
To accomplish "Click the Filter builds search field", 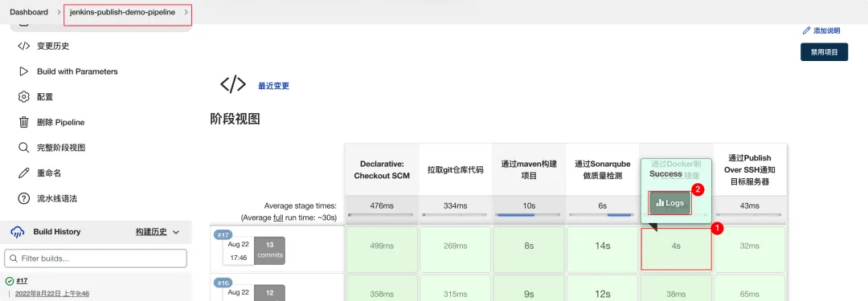I will (96, 258).
